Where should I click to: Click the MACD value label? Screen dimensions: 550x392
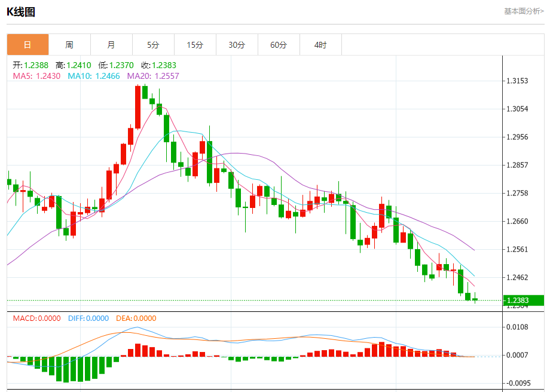[37, 318]
